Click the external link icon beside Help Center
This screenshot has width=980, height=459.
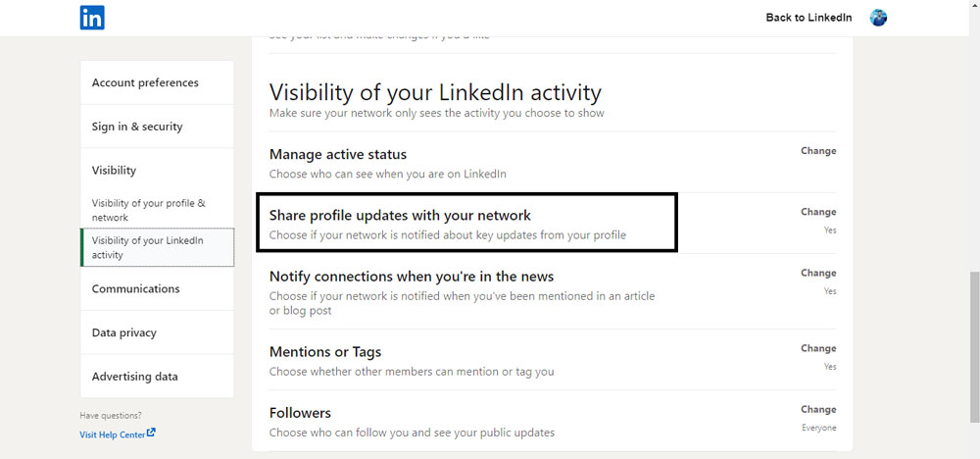point(151,433)
